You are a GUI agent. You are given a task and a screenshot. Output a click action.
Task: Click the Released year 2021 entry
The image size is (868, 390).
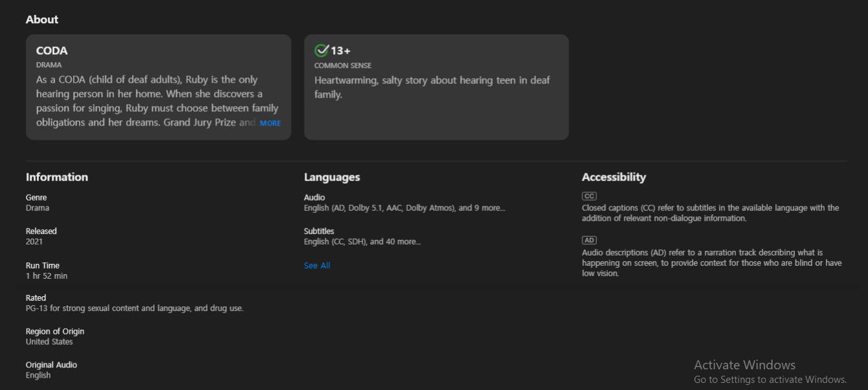(34, 241)
